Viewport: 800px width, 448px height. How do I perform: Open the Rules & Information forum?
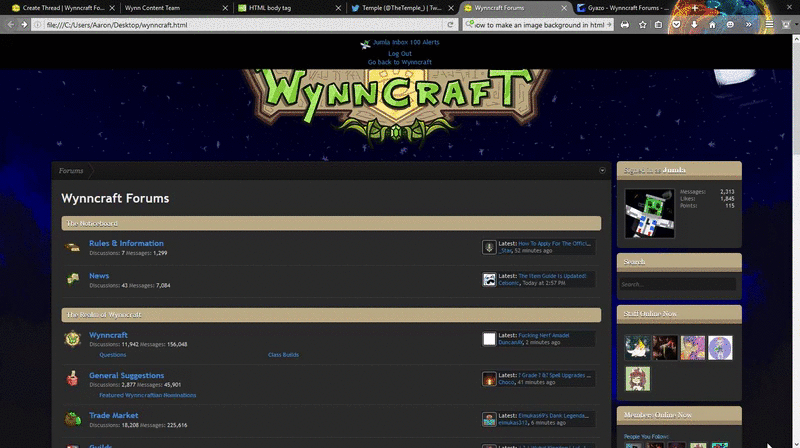126,243
